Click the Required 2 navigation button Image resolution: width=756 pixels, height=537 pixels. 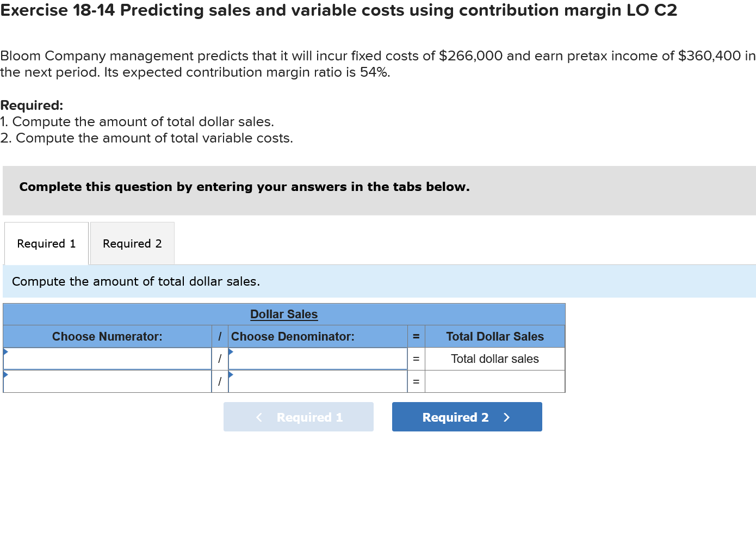[467, 417]
